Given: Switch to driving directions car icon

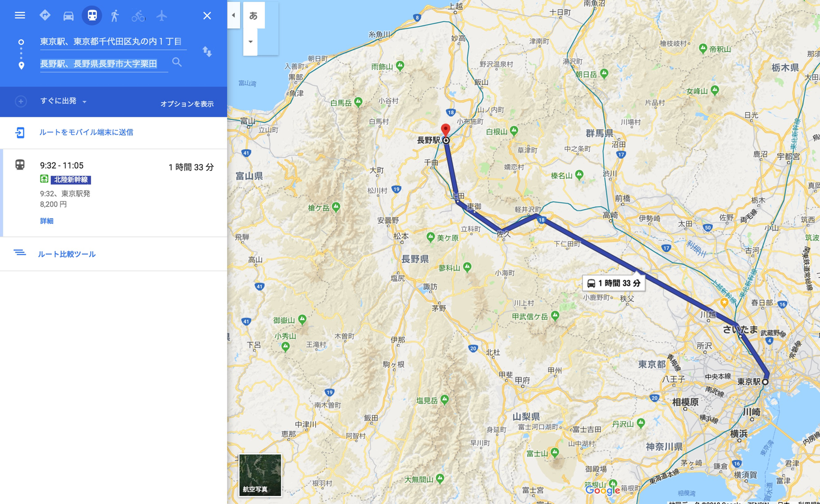Looking at the screenshot, I should point(68,16).
